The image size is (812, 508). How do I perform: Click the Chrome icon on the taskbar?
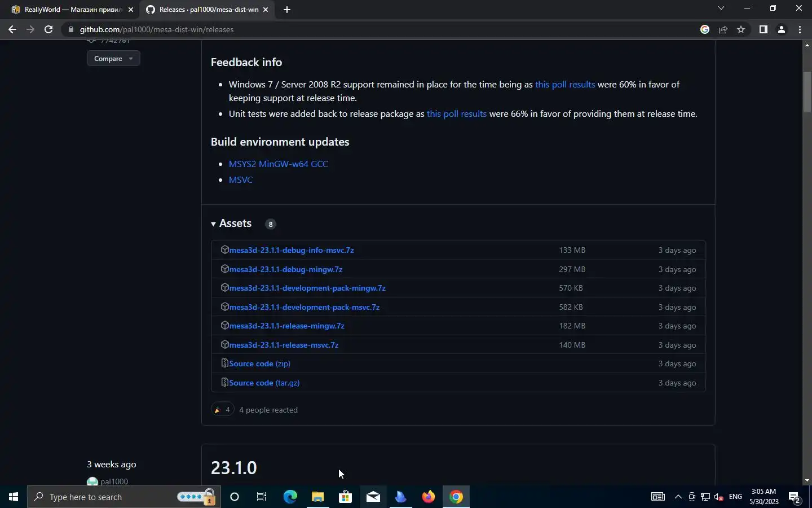tap(456, 497)
